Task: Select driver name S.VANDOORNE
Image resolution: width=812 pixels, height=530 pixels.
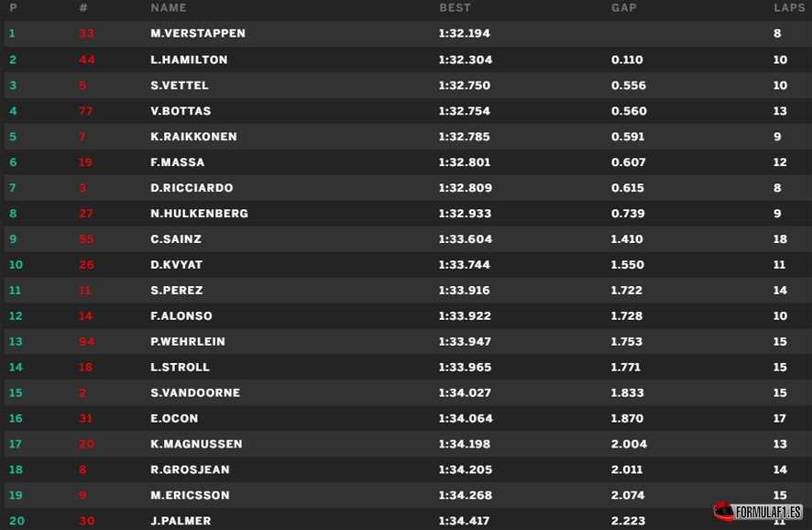Action: [x=195, y=393]
